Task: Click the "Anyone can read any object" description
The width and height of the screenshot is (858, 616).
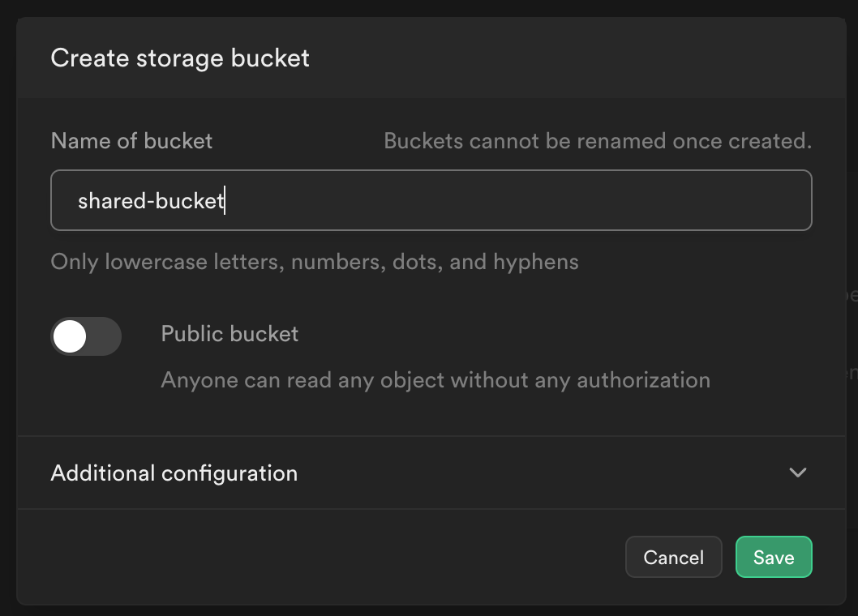Action: click(x=435, y=380)
